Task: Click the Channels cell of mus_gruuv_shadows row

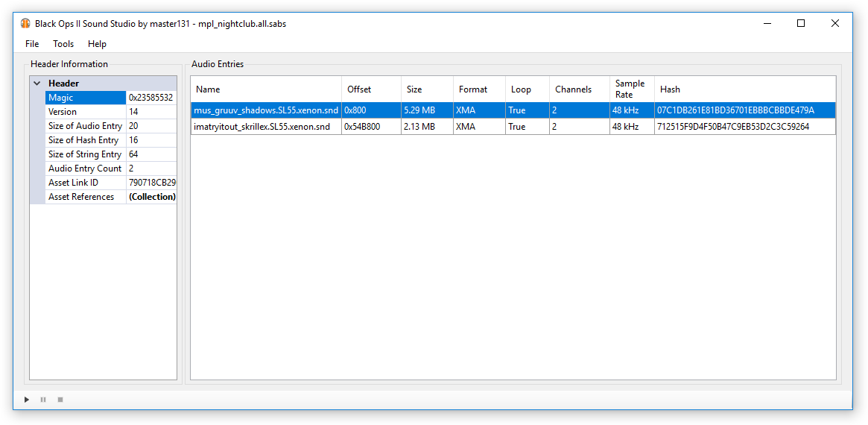Action: click(x=580, y=110)
